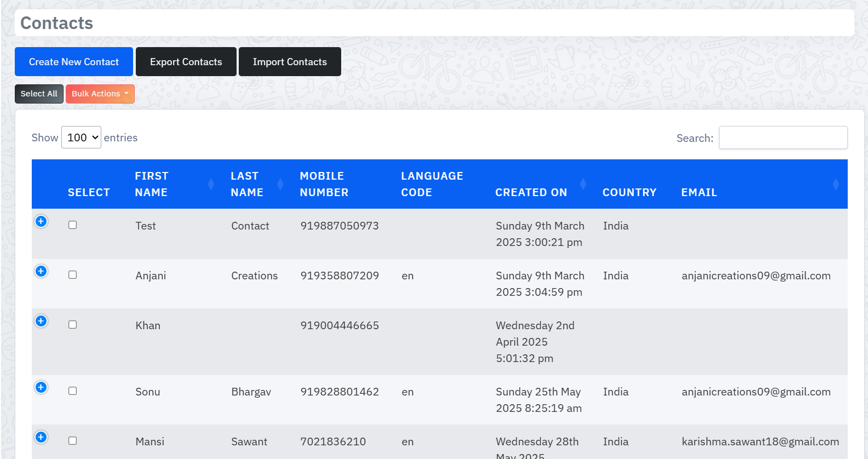This screenshot has width=868, height=459.
Task: Expand row details for Mansi Sawant
Action: click(x=41, y=437)
